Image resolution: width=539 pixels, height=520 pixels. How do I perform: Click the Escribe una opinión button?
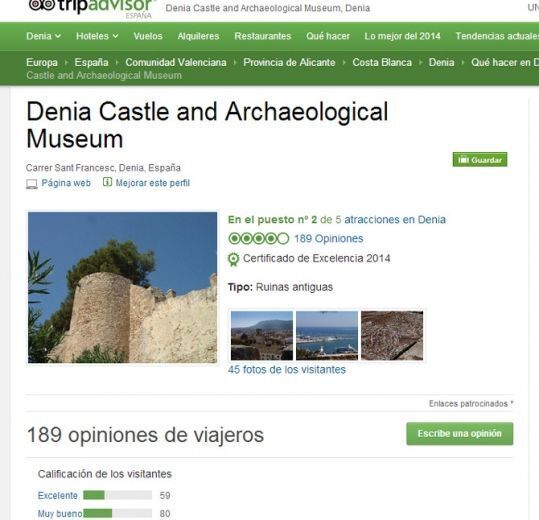point(460,433)
